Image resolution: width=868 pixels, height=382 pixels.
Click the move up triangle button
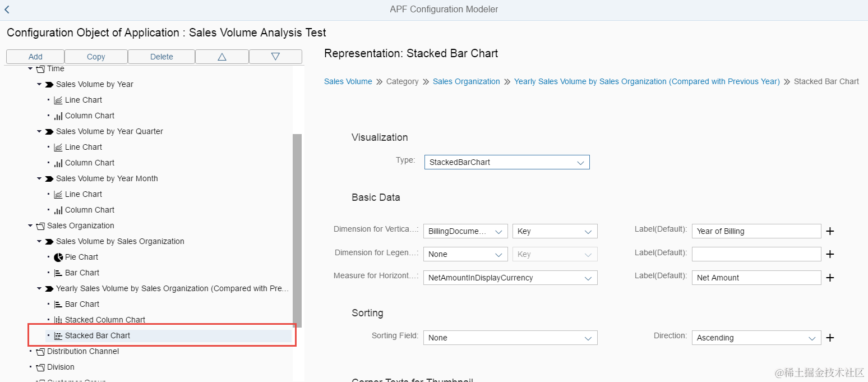221,57
